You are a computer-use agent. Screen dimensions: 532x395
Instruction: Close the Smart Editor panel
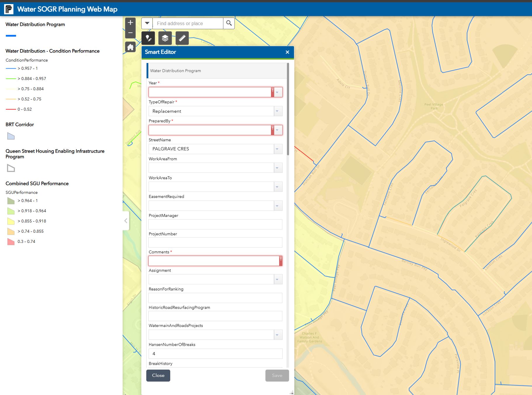point(287,52)
